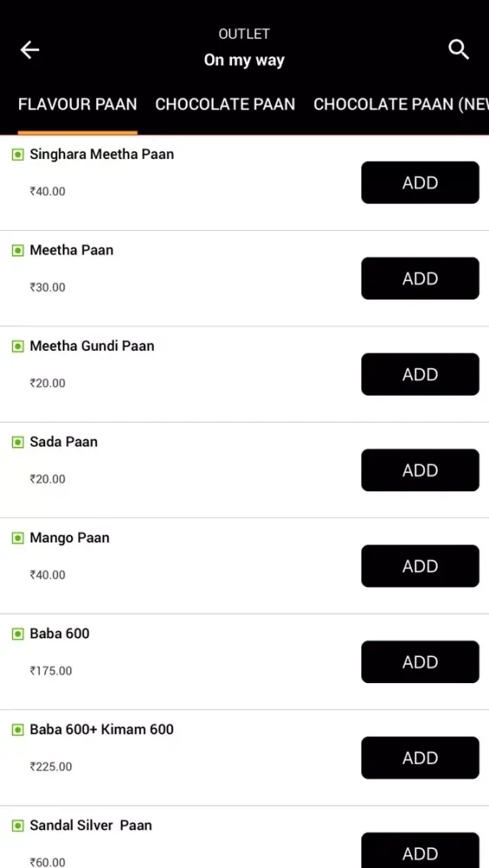The height and width of the screenshot is (868, 489).
Task: Tap veg indicator beside Singhara Meetha Paan
Action: (x=17, y=155)
